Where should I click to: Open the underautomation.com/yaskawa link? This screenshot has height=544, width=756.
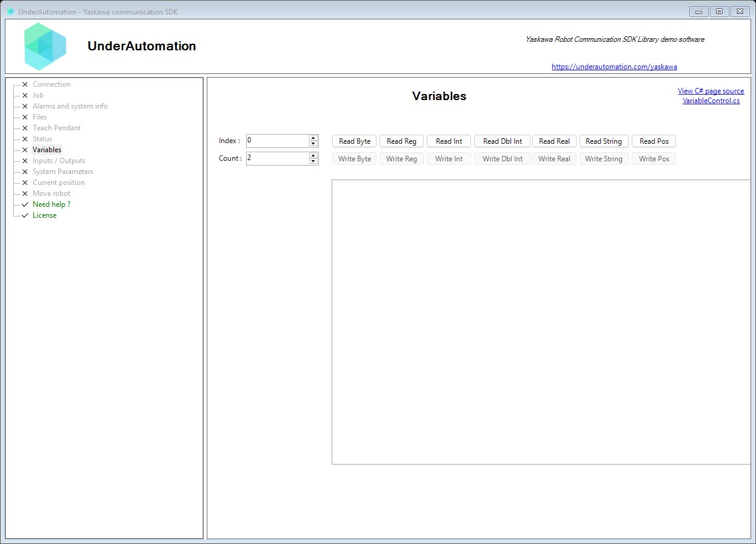(x=614, y=67)
